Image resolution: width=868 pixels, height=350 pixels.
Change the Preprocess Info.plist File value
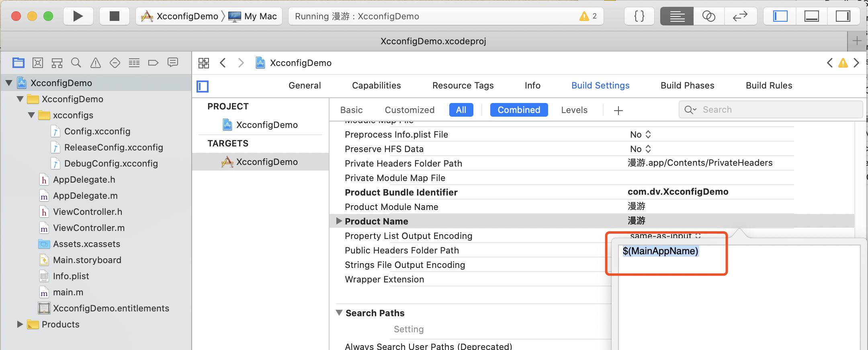(x=641, y=134)
